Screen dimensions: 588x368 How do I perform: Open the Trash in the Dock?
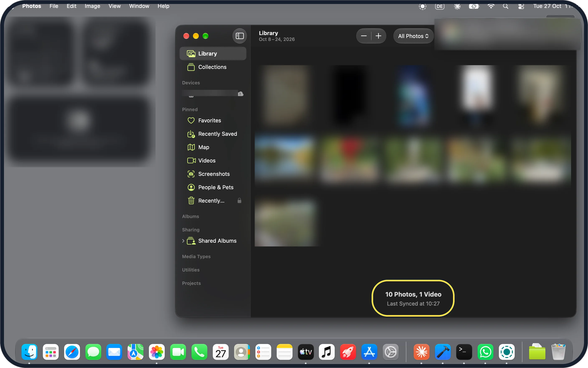point(558,352)
